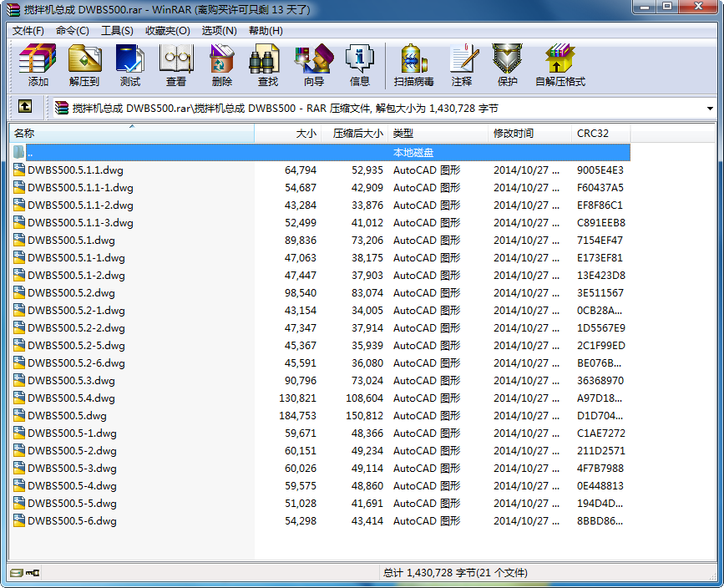Open the Favorites (收藏夹) menu
The width and height of the screenshot is (724, 588).
click(x=167, y=31)
